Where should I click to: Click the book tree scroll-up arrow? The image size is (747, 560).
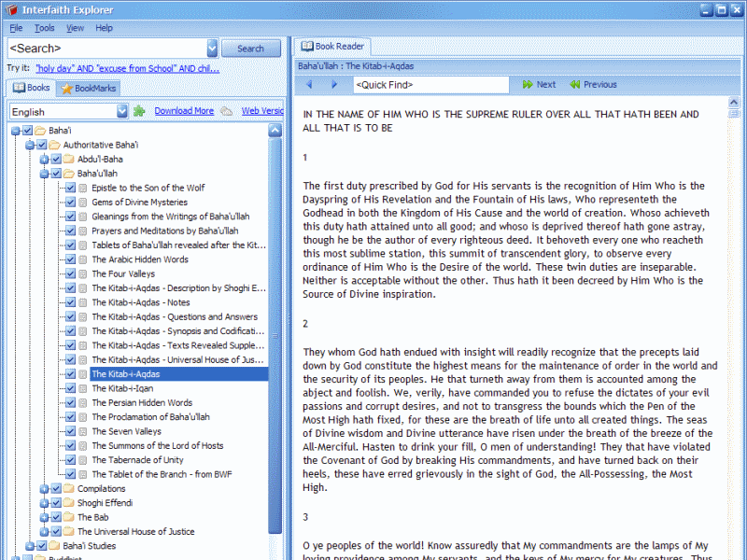click(275, 130)
